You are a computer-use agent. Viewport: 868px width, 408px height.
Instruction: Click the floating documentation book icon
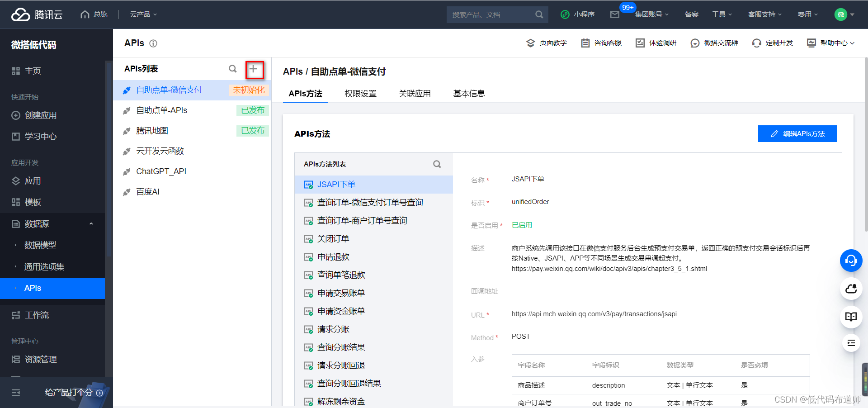click(851, 317)
